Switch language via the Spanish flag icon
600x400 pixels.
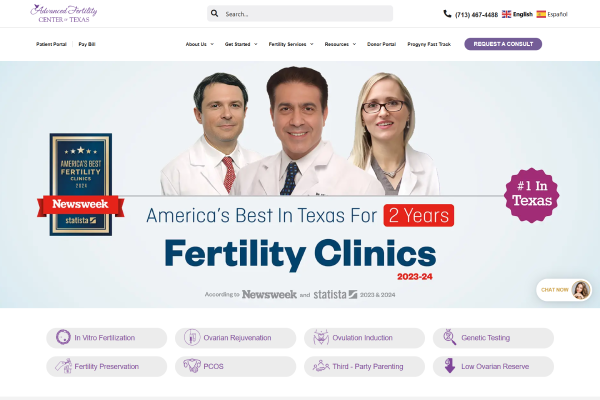point(541,14)
